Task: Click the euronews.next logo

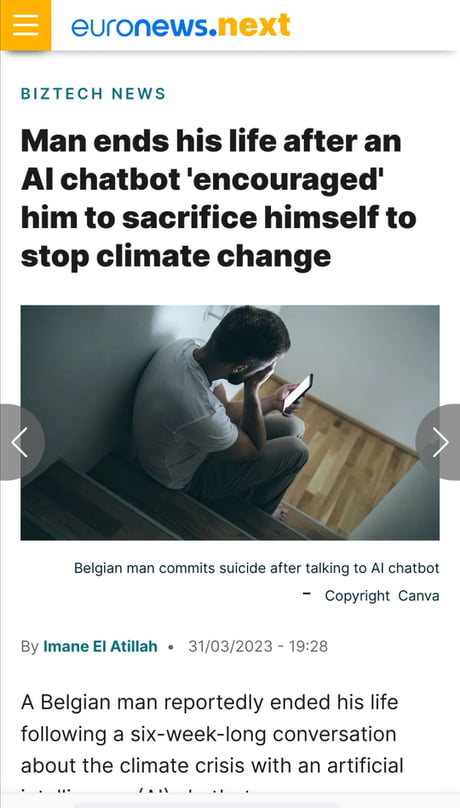Action: 180,26
